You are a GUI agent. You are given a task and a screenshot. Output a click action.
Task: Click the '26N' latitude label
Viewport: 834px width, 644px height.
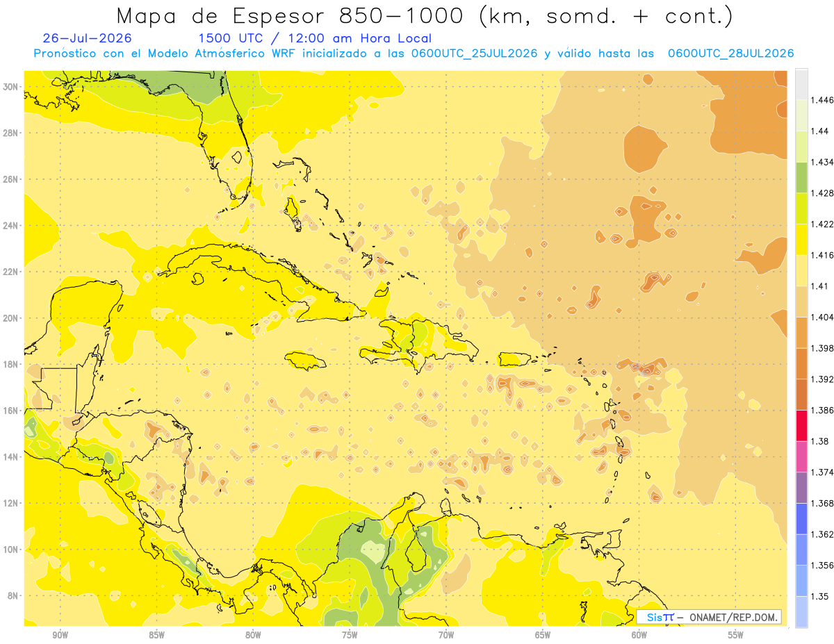10,179
